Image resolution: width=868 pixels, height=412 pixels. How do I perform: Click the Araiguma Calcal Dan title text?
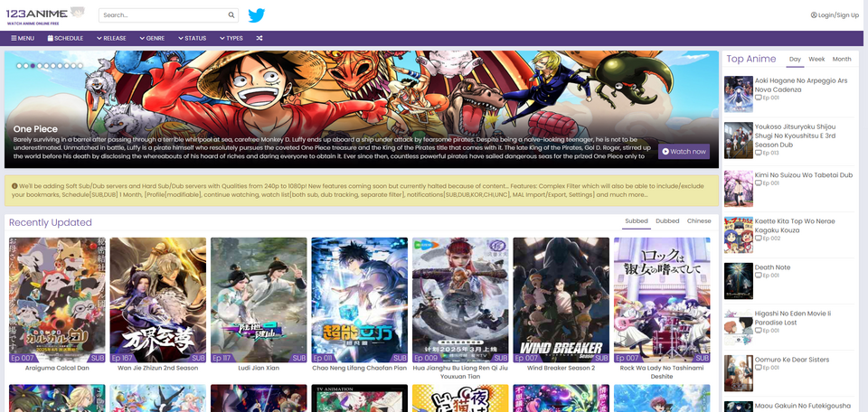(57, 368)
